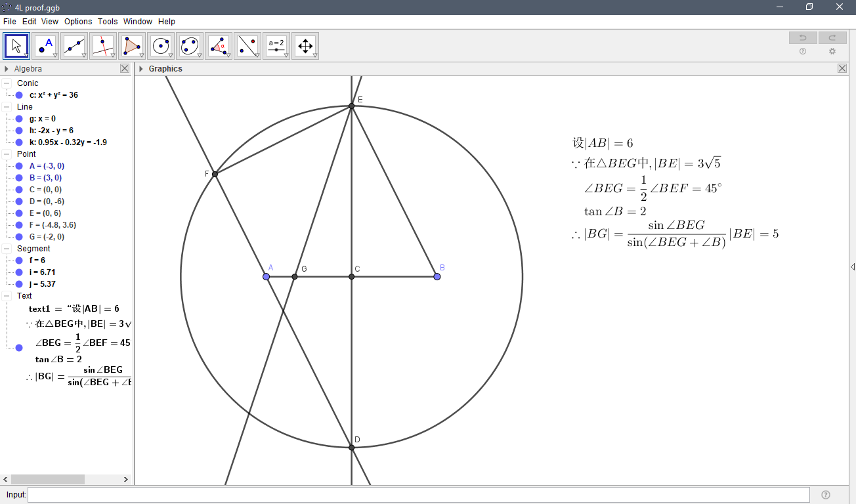Select the Angle measurement tool

pos(219,45)
